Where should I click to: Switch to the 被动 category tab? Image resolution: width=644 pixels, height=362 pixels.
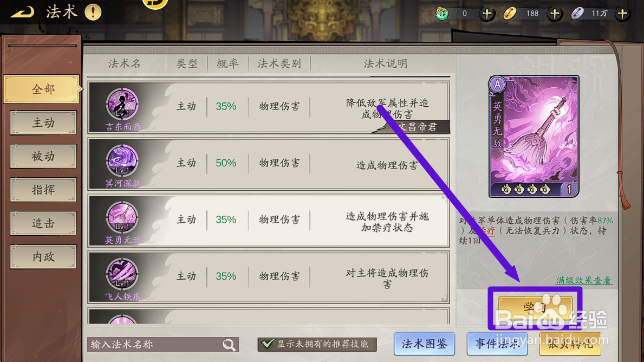point(43,156)
